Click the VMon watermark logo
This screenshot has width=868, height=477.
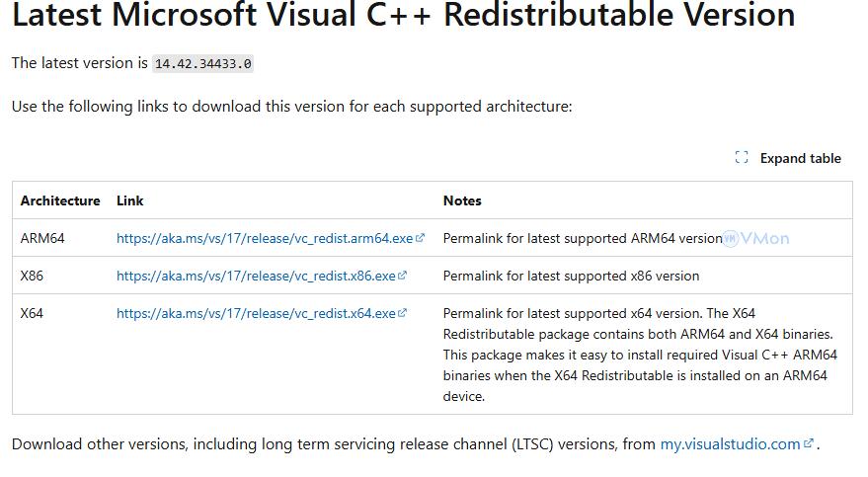(x=755, y=238)
